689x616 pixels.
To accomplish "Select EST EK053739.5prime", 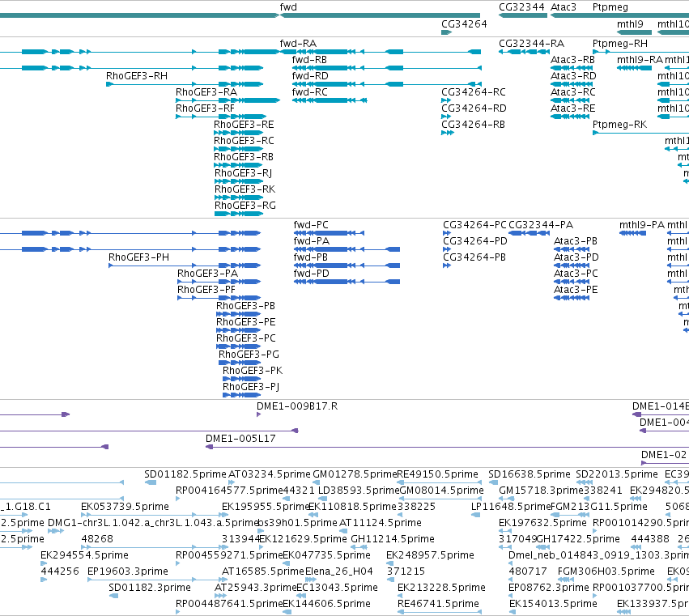I will coord(155,516).
